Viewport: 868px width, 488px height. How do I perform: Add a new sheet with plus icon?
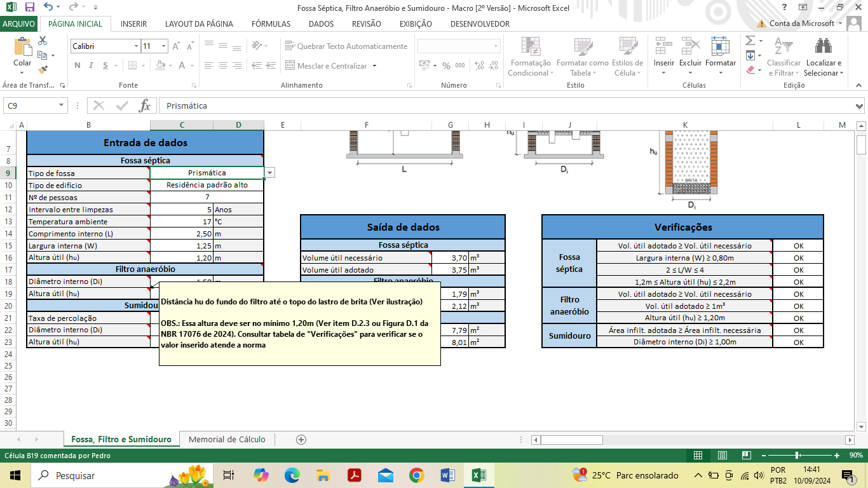coord(301,440)
